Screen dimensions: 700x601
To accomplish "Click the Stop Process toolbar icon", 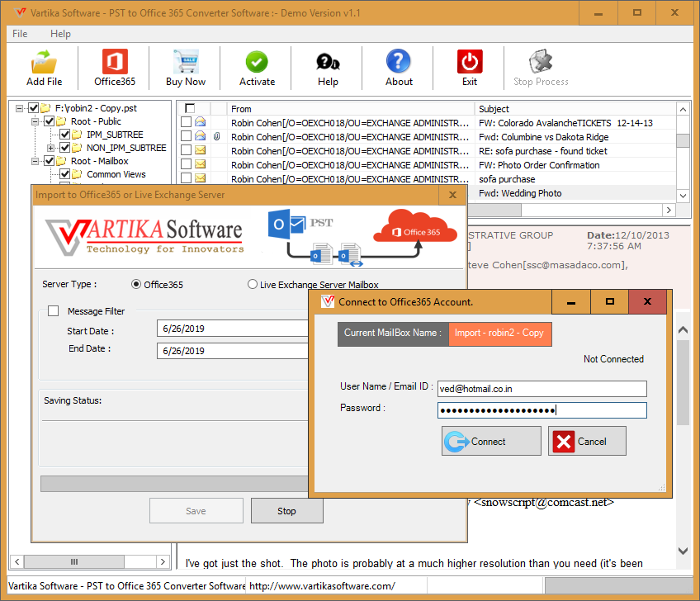I will point(541,61).
